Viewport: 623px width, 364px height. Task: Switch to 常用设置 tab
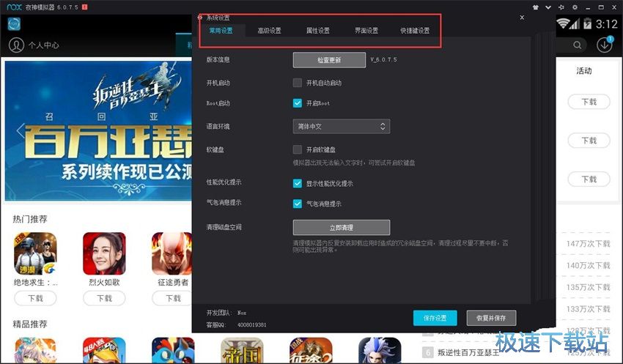pos(221,31)
